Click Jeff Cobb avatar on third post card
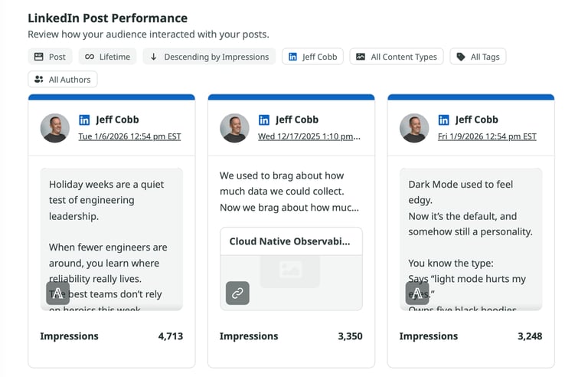Screen dimensions: 588x377 click(x=414, y=128)
